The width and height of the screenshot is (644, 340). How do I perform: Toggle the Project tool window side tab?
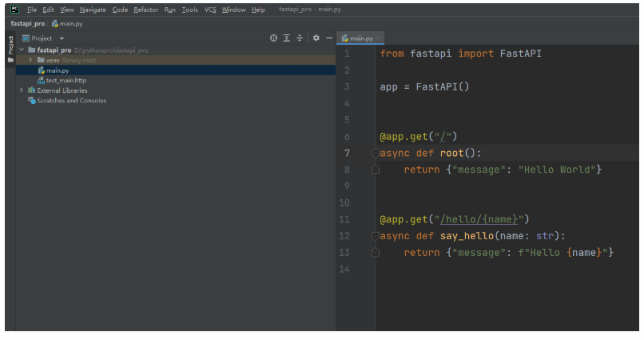10,49
